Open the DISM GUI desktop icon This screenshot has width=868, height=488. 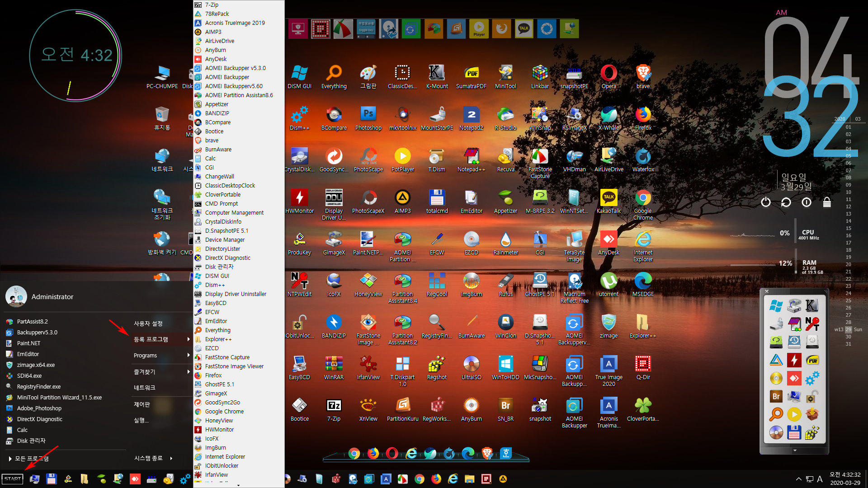299,76
